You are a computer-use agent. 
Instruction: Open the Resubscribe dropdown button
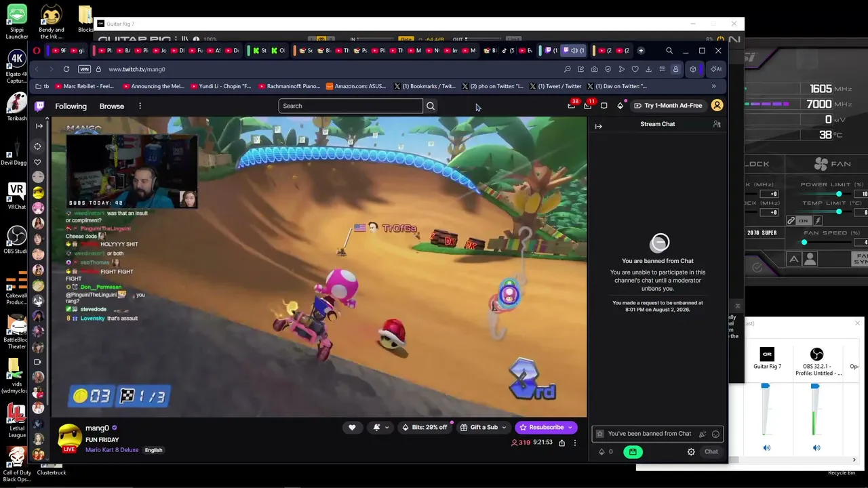click(x=546, y=427)
